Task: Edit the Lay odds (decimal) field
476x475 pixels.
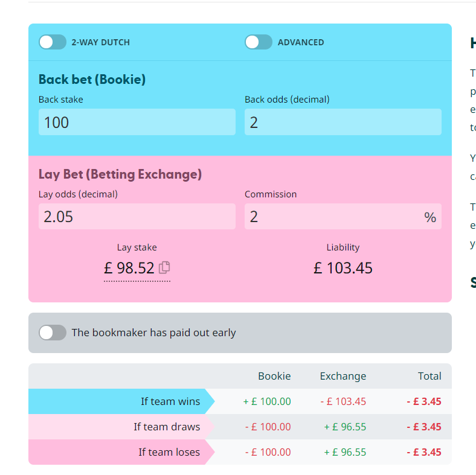Action: (x=137, y=216)
